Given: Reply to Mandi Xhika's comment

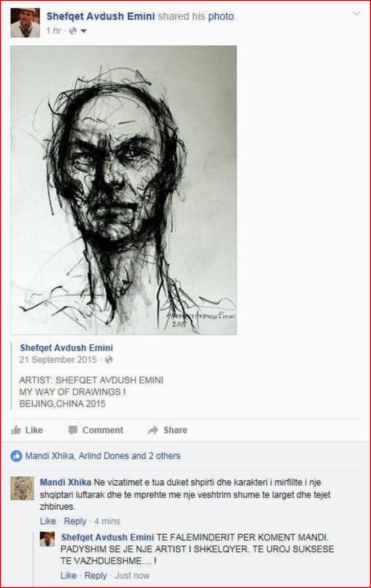Looking at the screenshot, I should pos(75,521).
